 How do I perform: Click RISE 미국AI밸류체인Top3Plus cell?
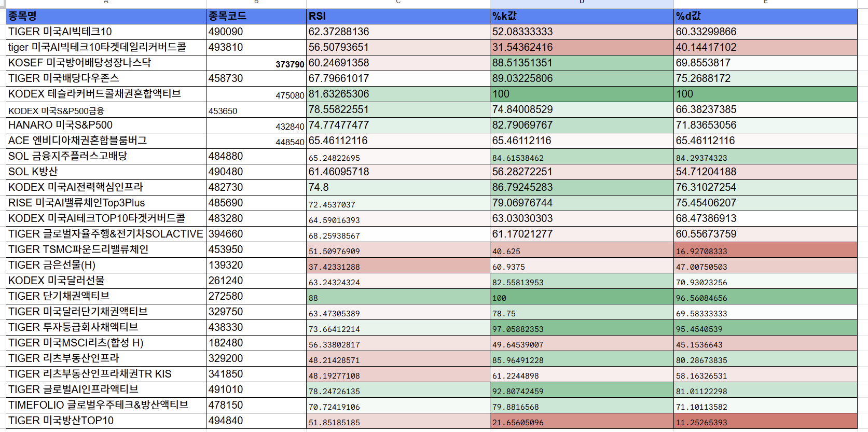pyautogui.click(x=106, y=203)
